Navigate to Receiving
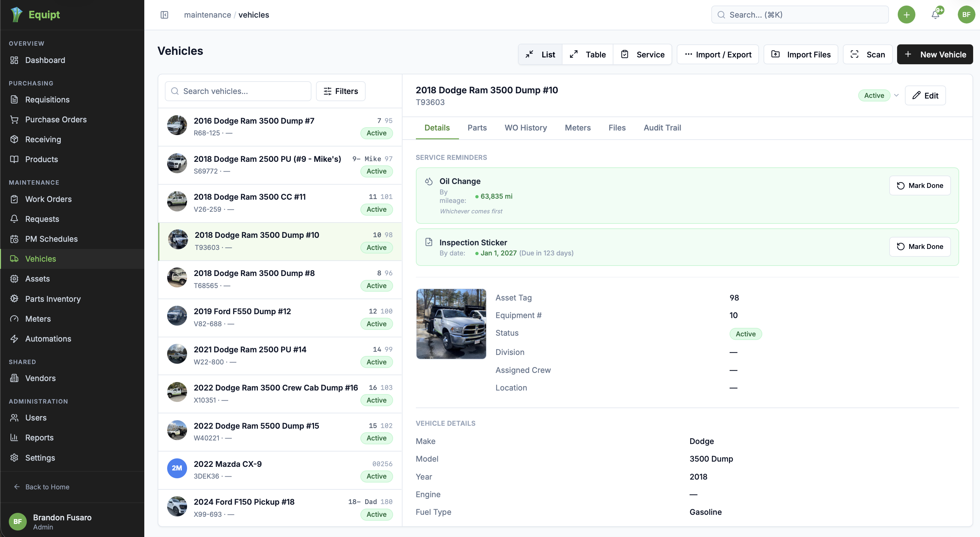This screenshot has height=537, width=980. coord(72,139)
